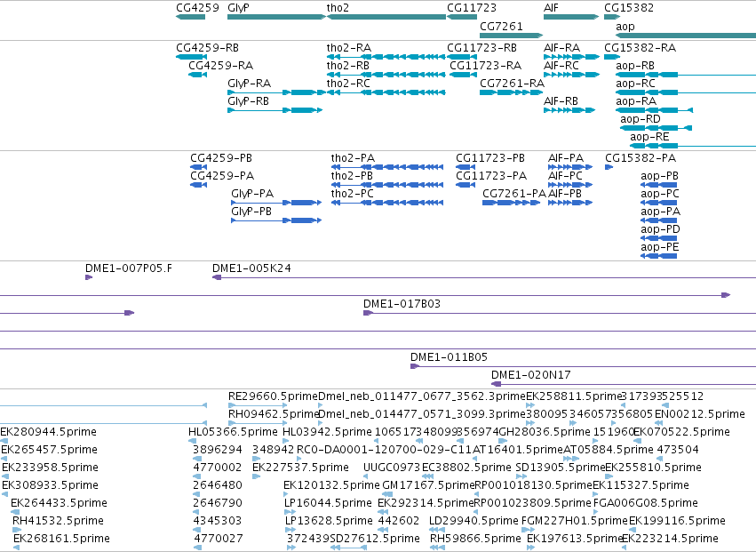The image size is (756, 552).
Task: Click the EK223214.5prime EST label
Action: [x=671, y=539]
